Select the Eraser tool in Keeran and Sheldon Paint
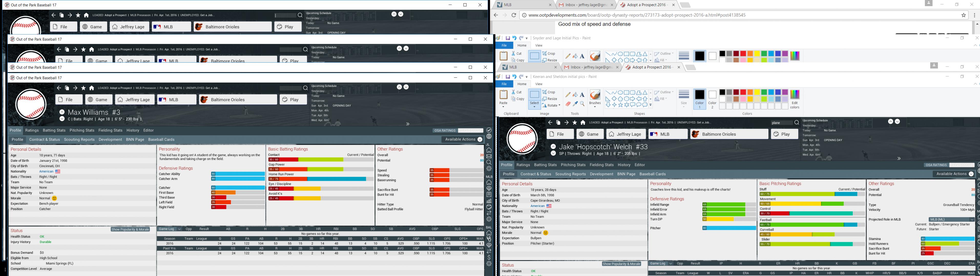This screenshot has height=276, width=980. [x=568, y=104]
